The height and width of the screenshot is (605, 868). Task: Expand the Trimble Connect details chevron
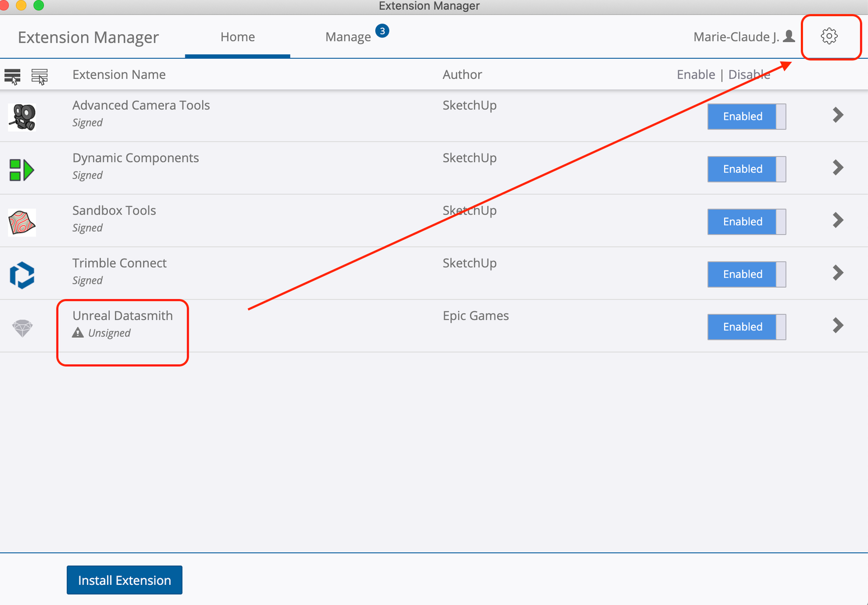click(838, 273)
